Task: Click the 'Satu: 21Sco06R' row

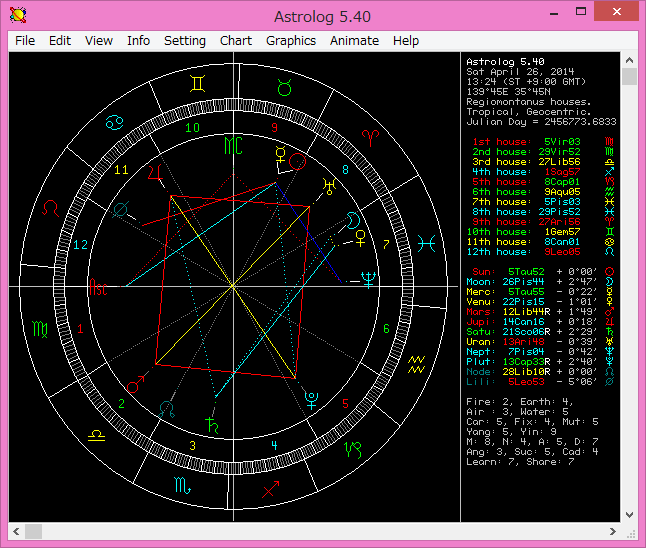Action: pyautogui.click(x=541, y=332)
